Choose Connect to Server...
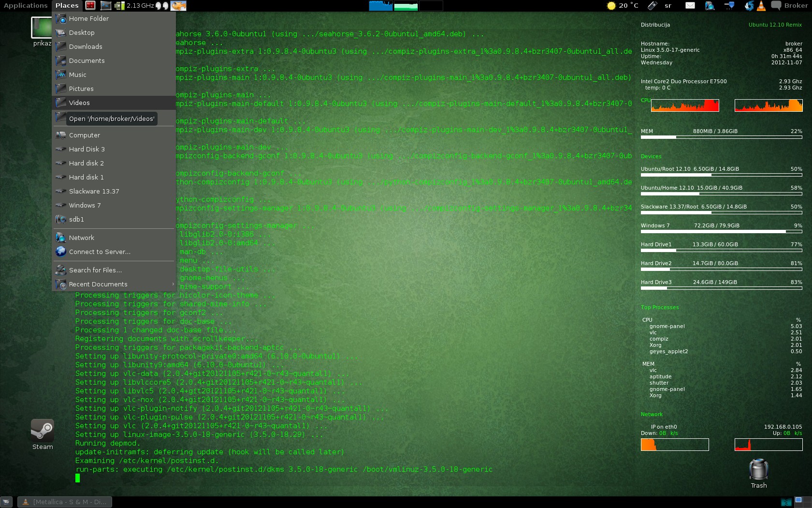The width and height of the screenshot is (812, 508). [114, 252]
